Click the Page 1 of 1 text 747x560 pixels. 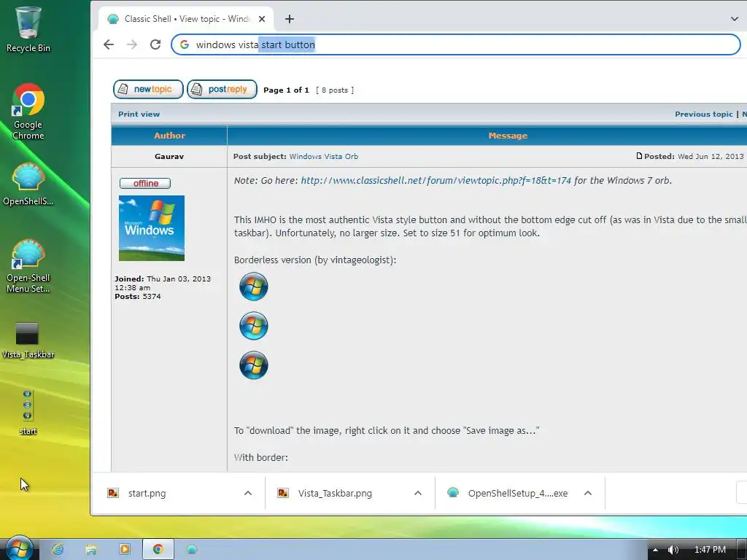pos(286,90)
